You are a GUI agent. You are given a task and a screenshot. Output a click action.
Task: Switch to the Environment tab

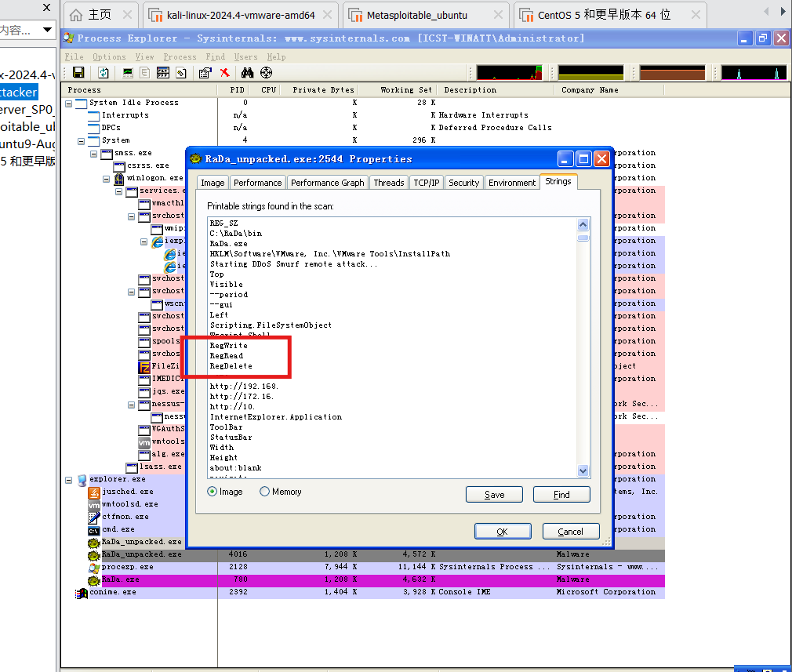(512, 183)
